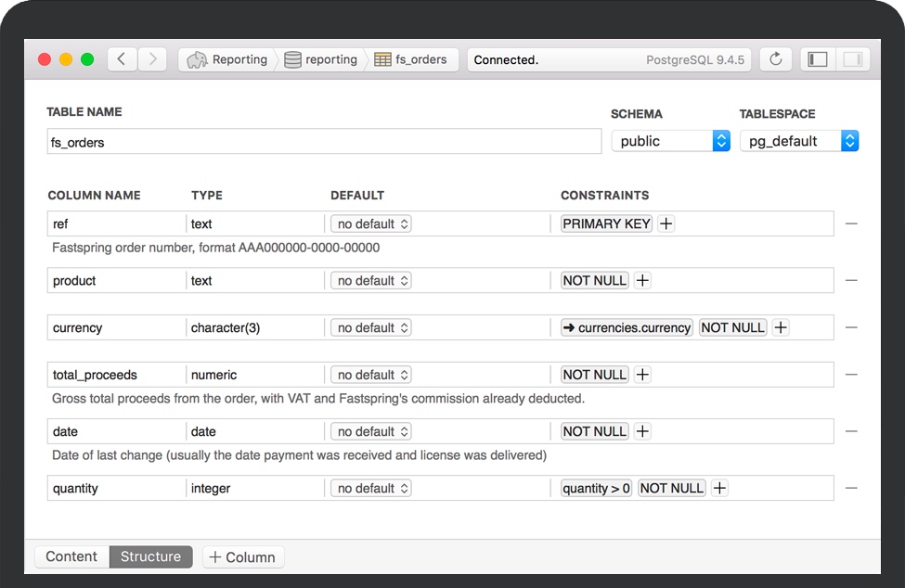Select the Reporting connection breadcrumb
Viewport: 905px width, 588px height.
(228, 59)
